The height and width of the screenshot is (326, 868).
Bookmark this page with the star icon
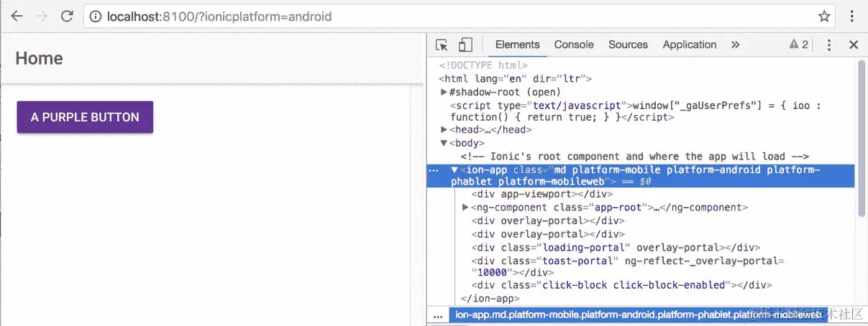824,16
